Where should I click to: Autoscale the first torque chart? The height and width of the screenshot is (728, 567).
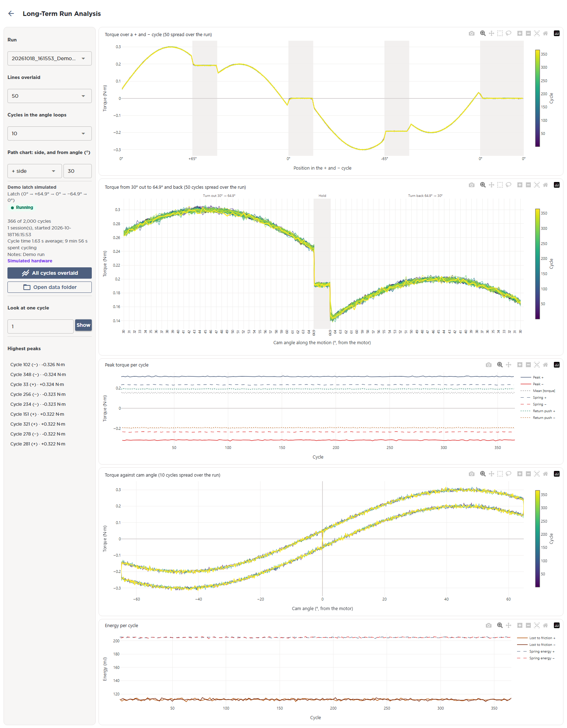coord(537,33)
